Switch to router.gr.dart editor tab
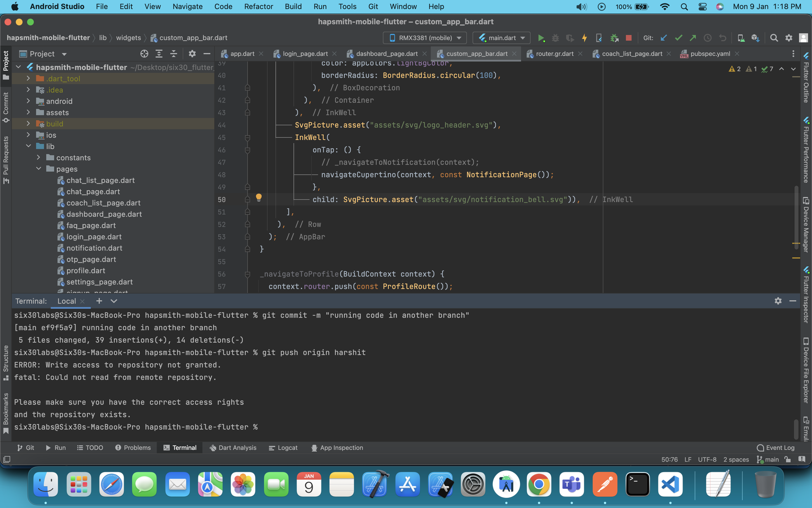The width and height of the screenshot is (812, 508). click(x=554, y=54)
